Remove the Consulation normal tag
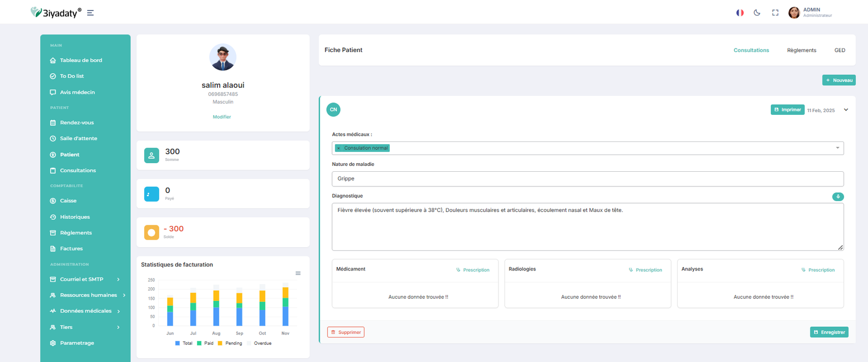This screenshot has width=868, height=362. [x=339, y=148]
